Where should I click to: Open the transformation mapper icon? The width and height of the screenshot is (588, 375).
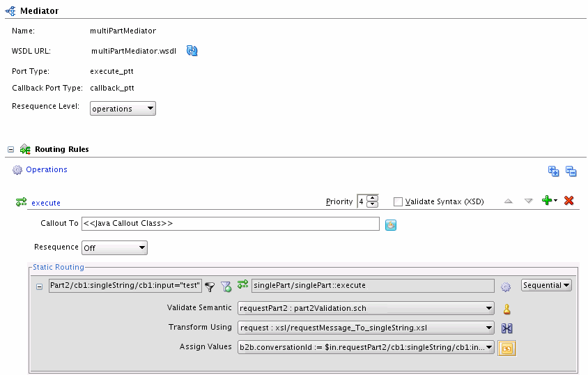506,328
